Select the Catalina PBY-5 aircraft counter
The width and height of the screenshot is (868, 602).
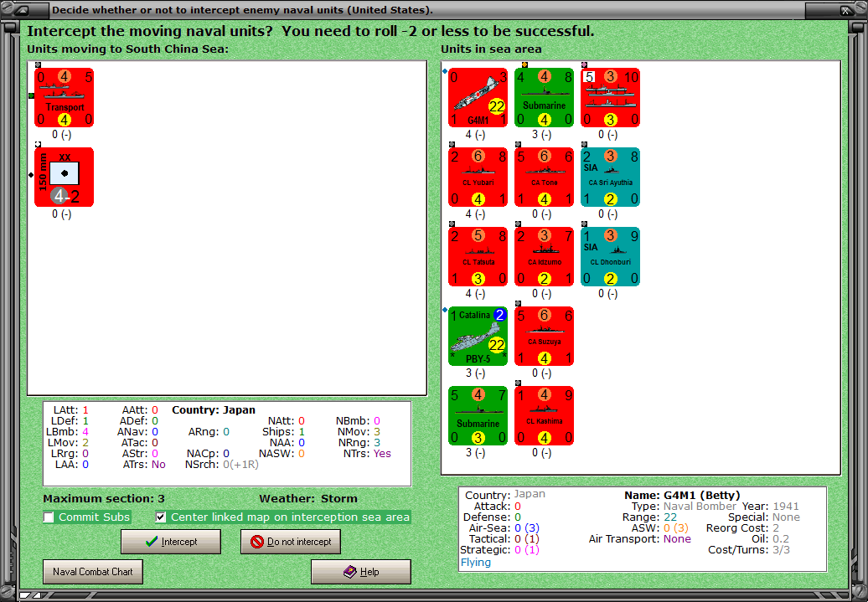478,337
